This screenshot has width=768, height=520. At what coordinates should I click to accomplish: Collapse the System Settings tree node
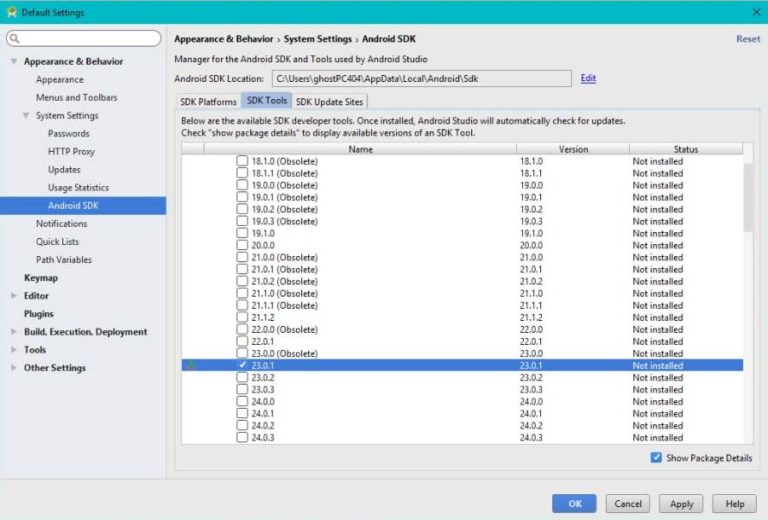click(x=27, y=116)
